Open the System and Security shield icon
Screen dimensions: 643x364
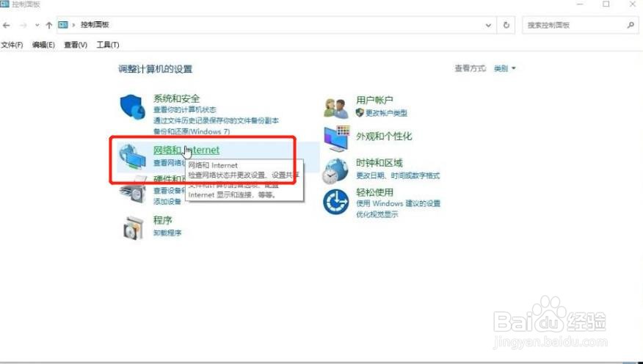coord(132,106)
